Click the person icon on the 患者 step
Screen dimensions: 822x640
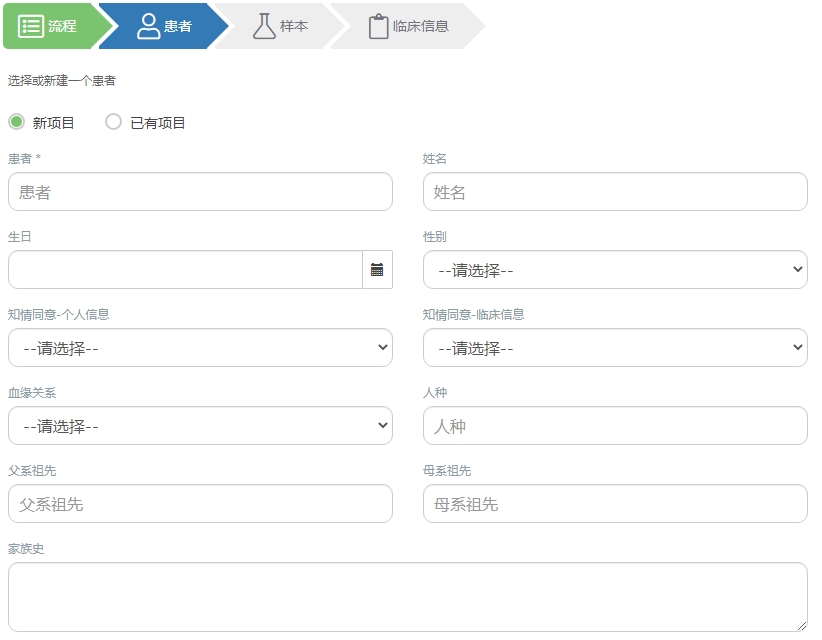[147, 26]
